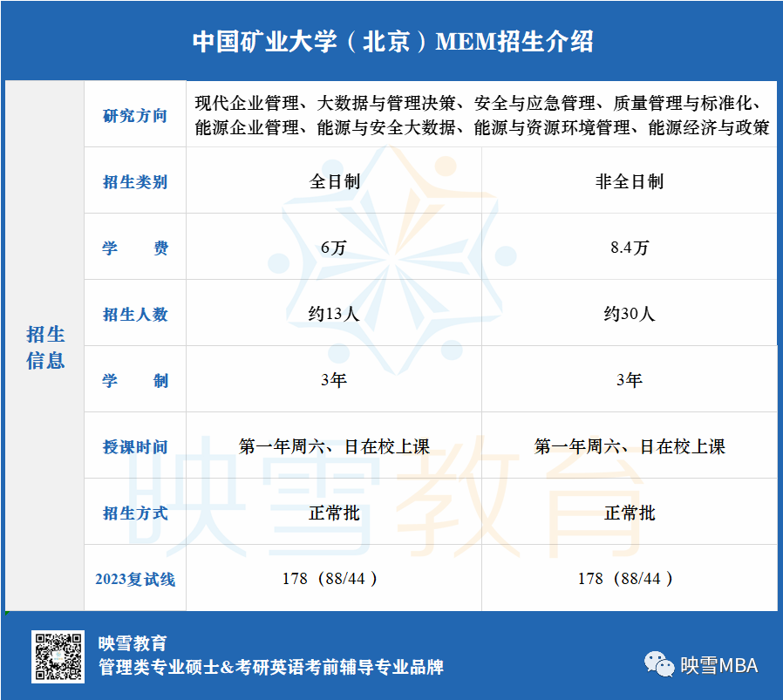The image size is (783, 700).
Task: Click 正常批 in the 非全日制 column
Action: coord(630,513)
